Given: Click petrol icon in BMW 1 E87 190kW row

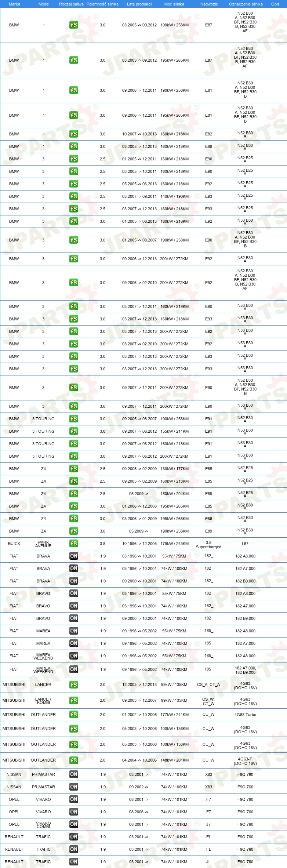Looking at the screenshot, I should (73, 25).
